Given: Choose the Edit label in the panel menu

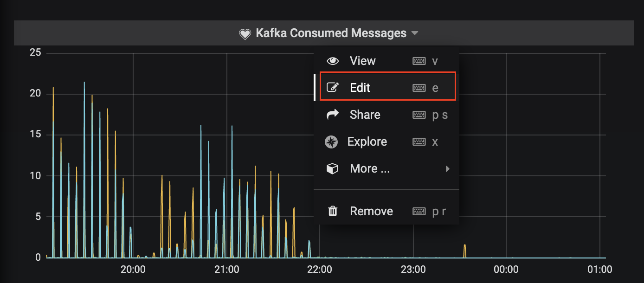Looking at the screenshot, I should point(360,88).
